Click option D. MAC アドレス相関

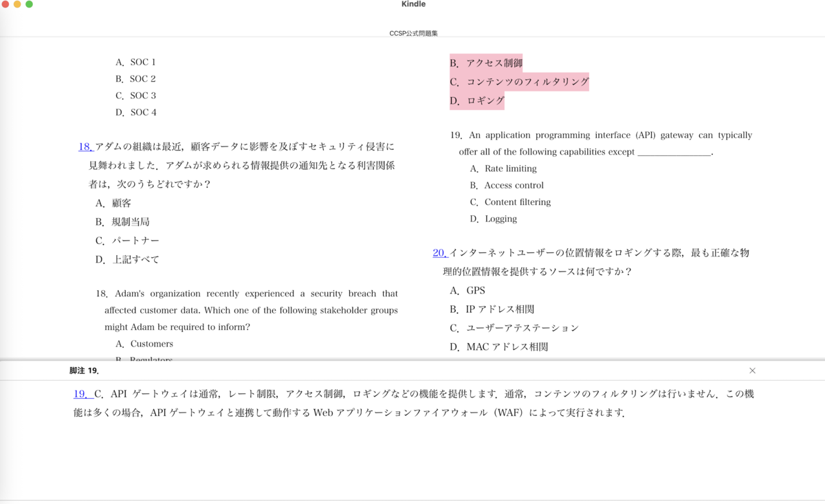click(x=499, y=347)
